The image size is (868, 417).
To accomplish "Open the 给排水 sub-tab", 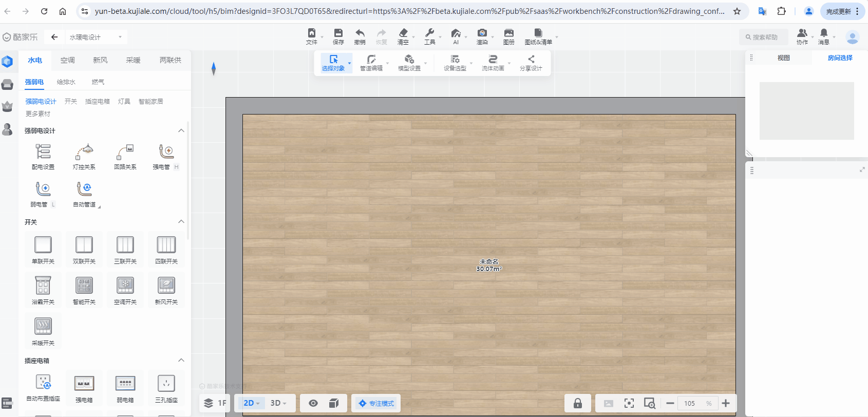I will coord(66,82).
